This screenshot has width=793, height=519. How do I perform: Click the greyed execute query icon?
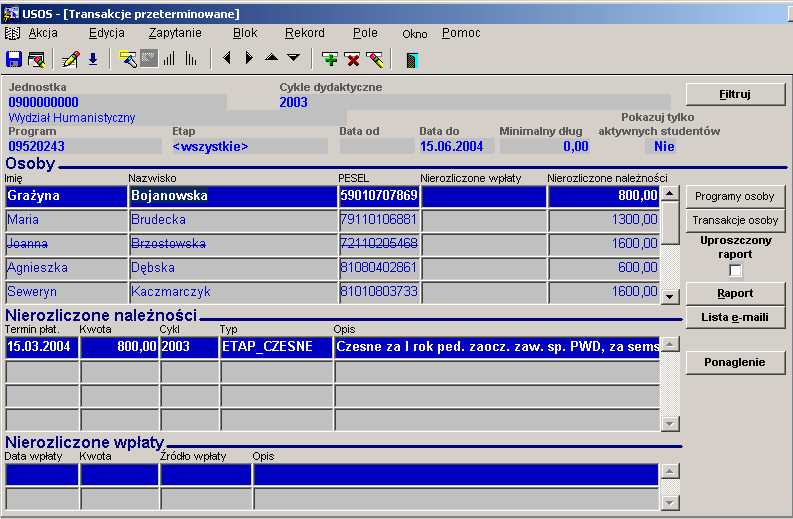pyautogui.click(x=149, y=59)
